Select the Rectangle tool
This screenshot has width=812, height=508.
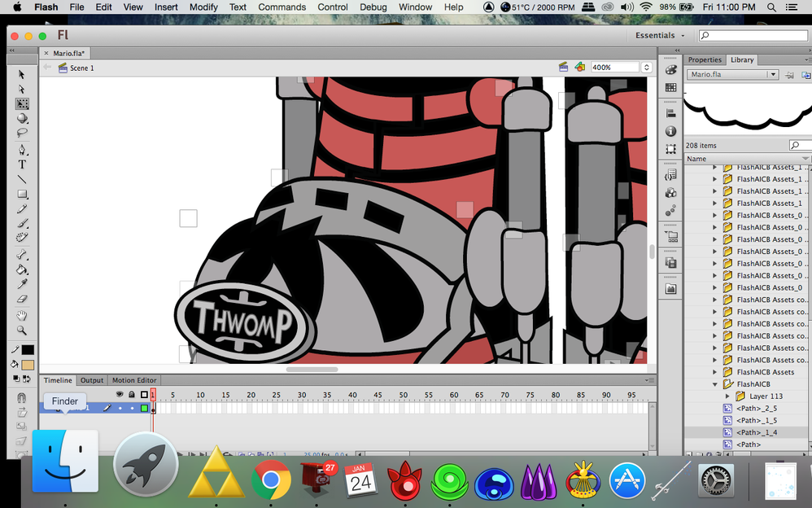(x=22, y=194)
